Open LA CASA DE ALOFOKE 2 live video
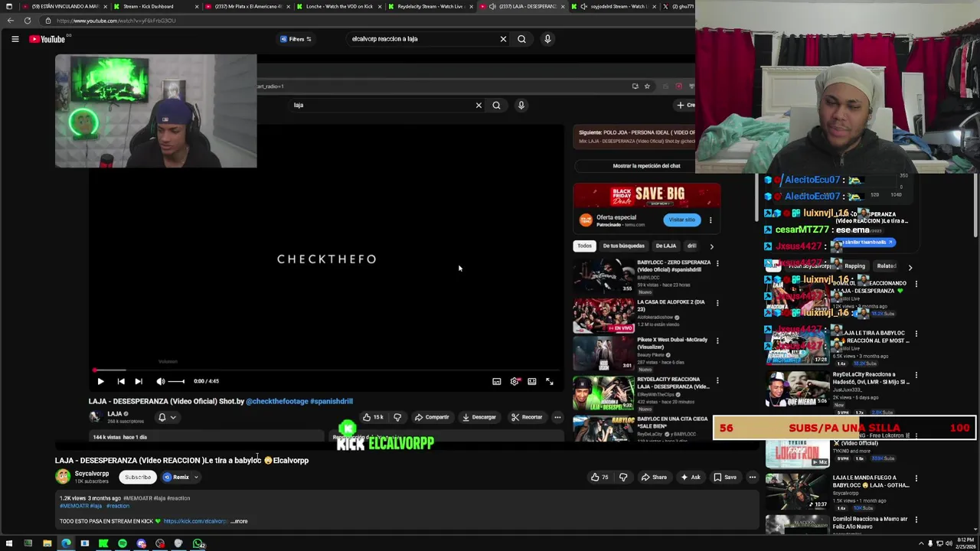 [x=603, y=316]
